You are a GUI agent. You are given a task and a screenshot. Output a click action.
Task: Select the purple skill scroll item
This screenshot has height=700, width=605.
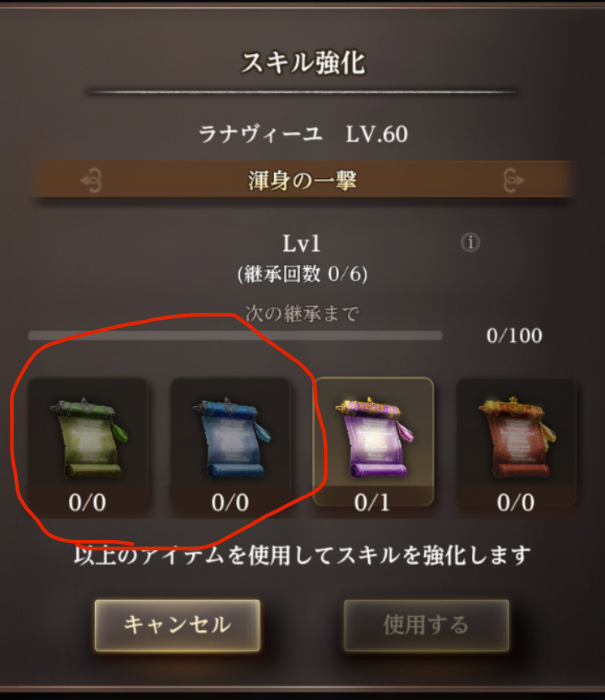373,442
